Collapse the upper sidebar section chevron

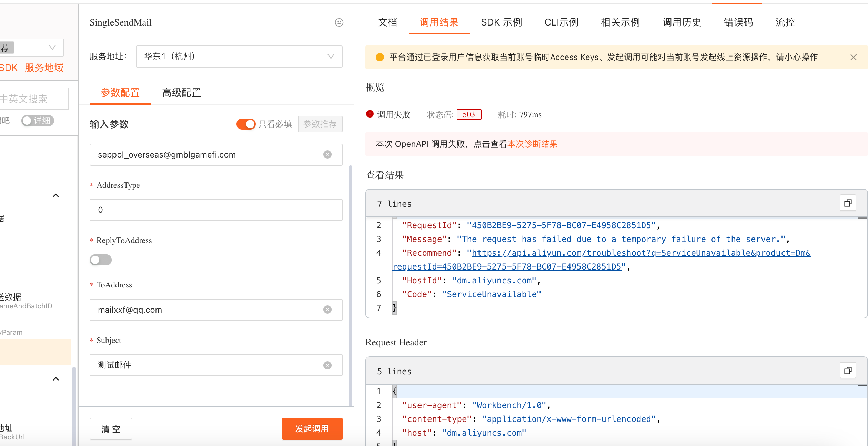click(x=56, y=195)
